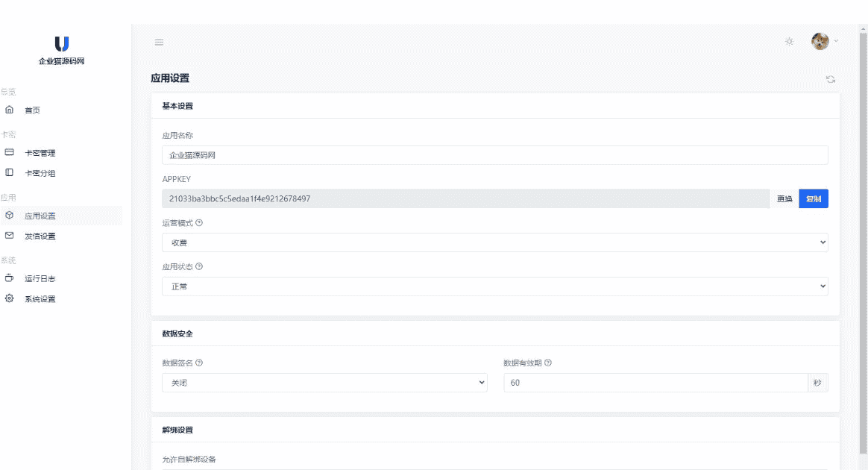The image size is (868, 470).
Task: Select 发信设置 mail icon in sidebar
Action: pos(10,236)
